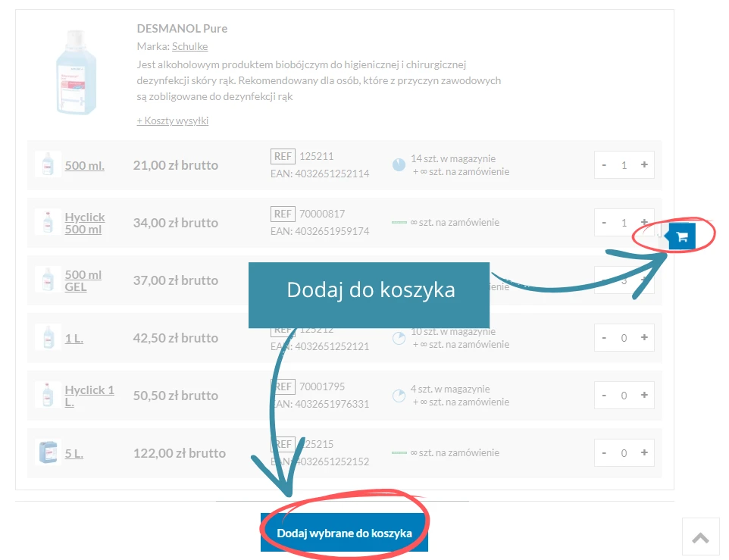Screen dimensions: 729x560
Task: Click quantity field of 500 ml. row
Action: (x=624, y=165)
